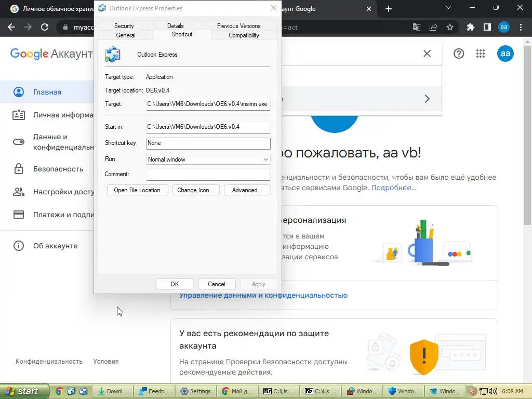Screen dimensions: 532x399
Task: Open Chrome tab search dropdown arrow
Action: (x=448, y=7)
